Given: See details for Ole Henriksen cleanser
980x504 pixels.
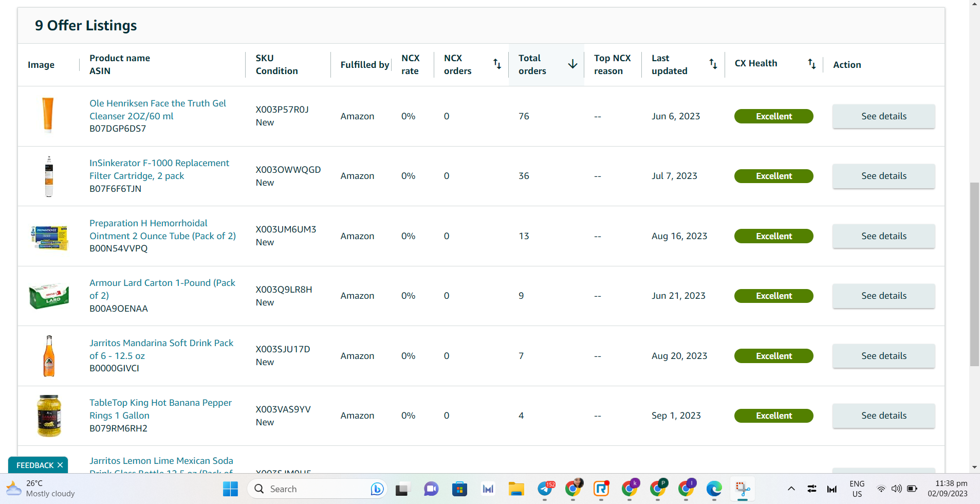Looking at the screenshot, I should coord(883,116).
